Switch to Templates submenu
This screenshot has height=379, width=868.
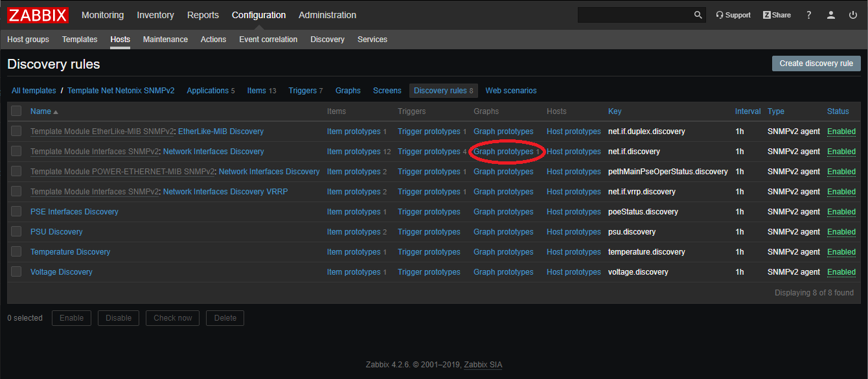pos(80,40)
